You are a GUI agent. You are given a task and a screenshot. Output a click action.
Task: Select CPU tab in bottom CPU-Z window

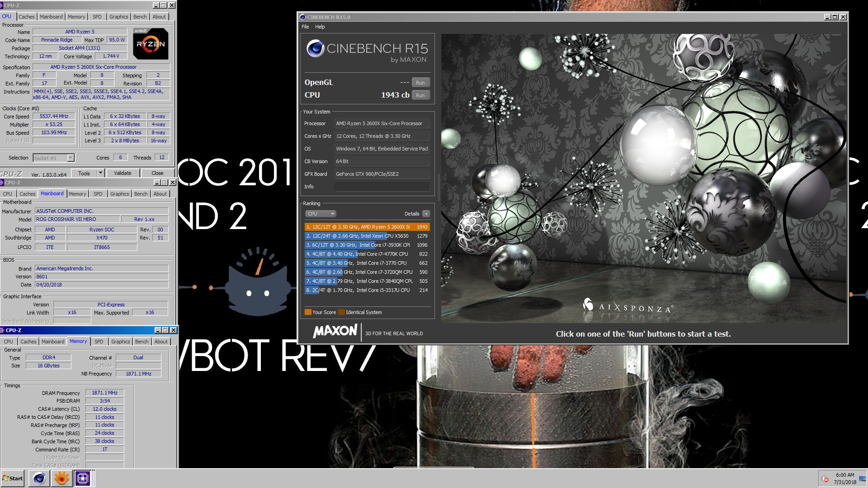(x=9, y=342)
